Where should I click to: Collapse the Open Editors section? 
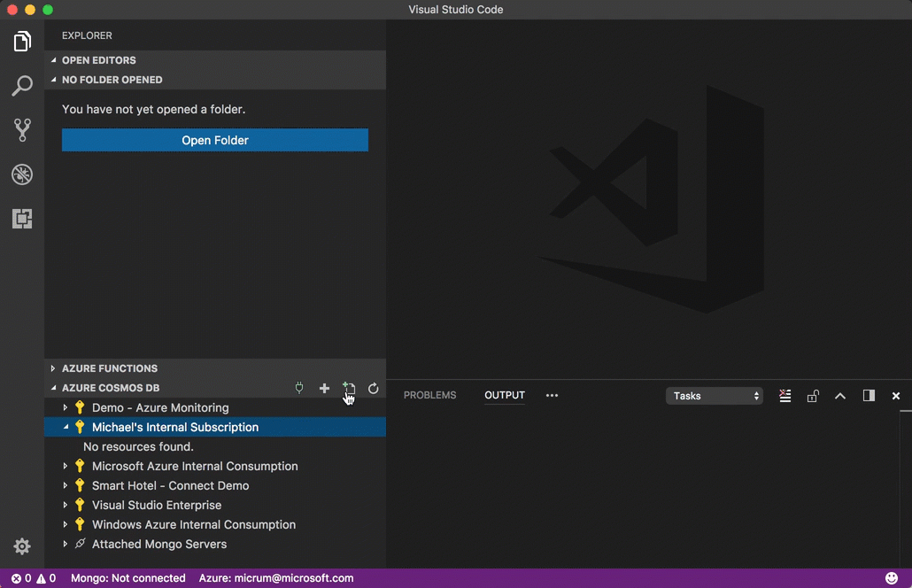[x=53, y=60]
